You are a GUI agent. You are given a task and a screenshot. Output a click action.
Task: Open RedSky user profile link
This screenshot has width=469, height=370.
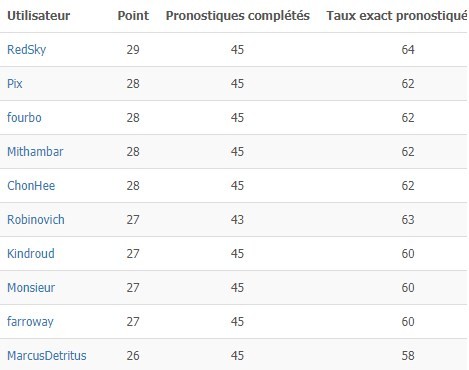27,50
